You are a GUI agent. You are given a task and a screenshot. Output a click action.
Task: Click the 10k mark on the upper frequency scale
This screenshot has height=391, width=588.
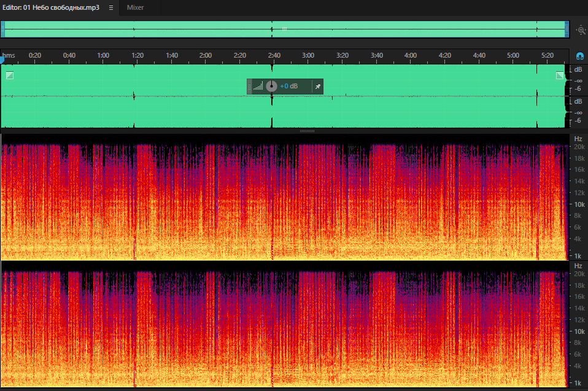[579, 204]
